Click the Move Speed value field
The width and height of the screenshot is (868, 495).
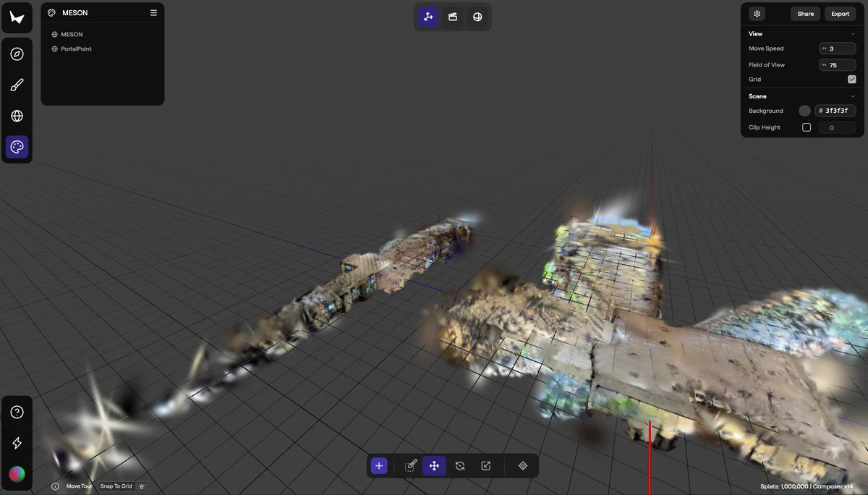(x=838, y=48)
